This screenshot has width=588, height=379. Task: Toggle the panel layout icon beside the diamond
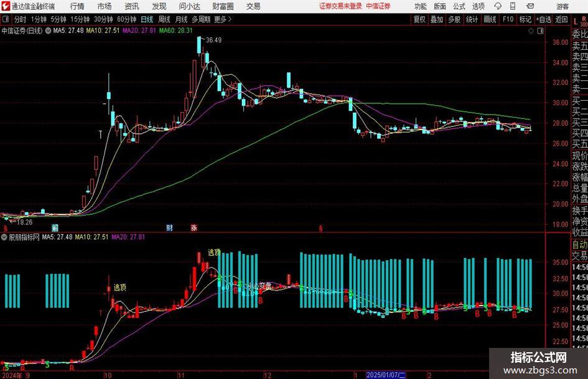coord(540,31)
